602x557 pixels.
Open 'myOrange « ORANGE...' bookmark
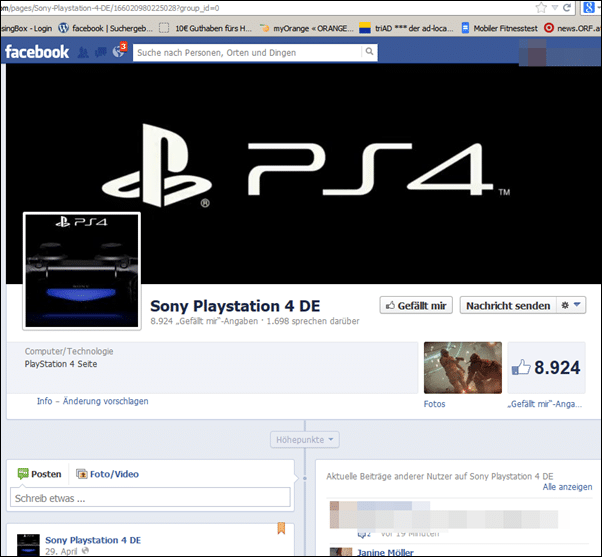pos(306,28)
